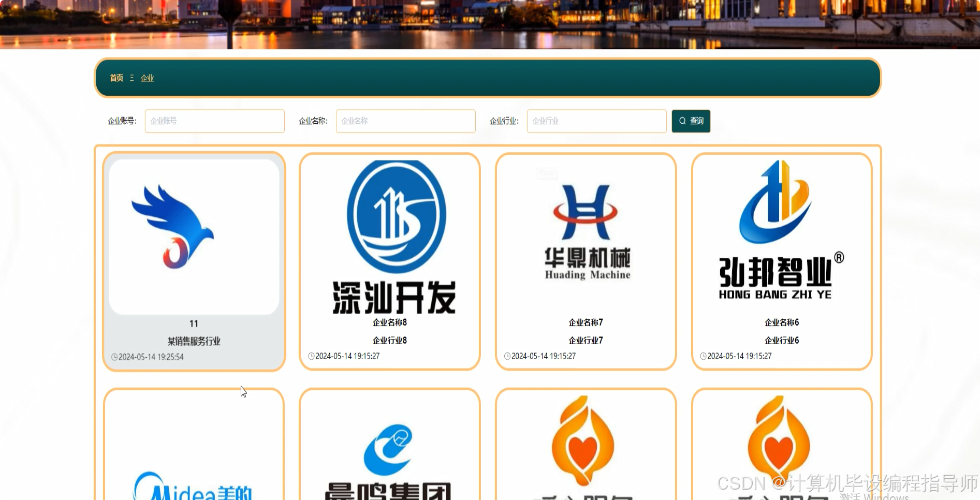Click 某销售服务行业 industry text

(x=194, y=341)
